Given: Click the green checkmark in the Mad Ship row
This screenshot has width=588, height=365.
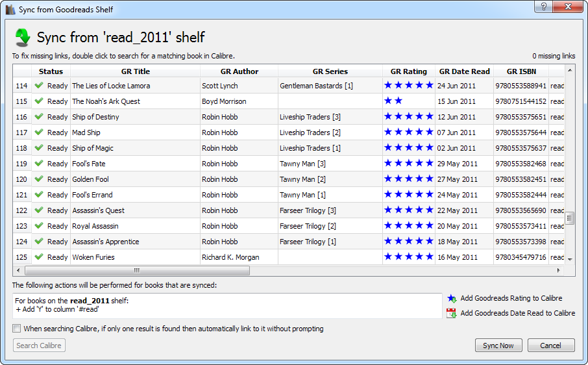Looking at the screenshot, I should [x=39, y=132].
